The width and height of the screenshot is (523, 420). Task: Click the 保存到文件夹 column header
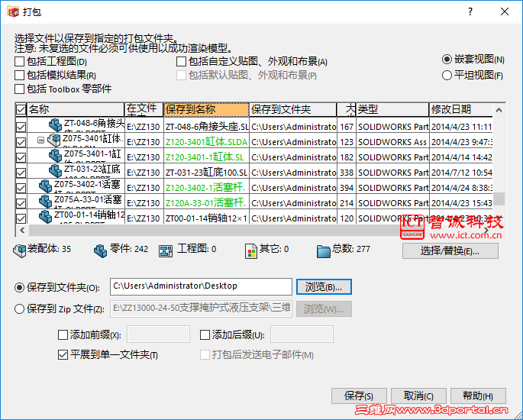pyautogui.click(x=293, y=109)
